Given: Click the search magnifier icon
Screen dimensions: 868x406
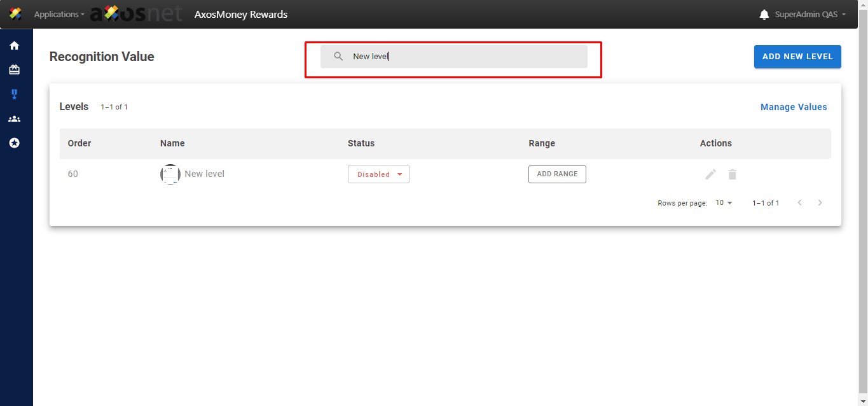Looking at the screenshot, I should pyautogui.click(x=339, y=57).
